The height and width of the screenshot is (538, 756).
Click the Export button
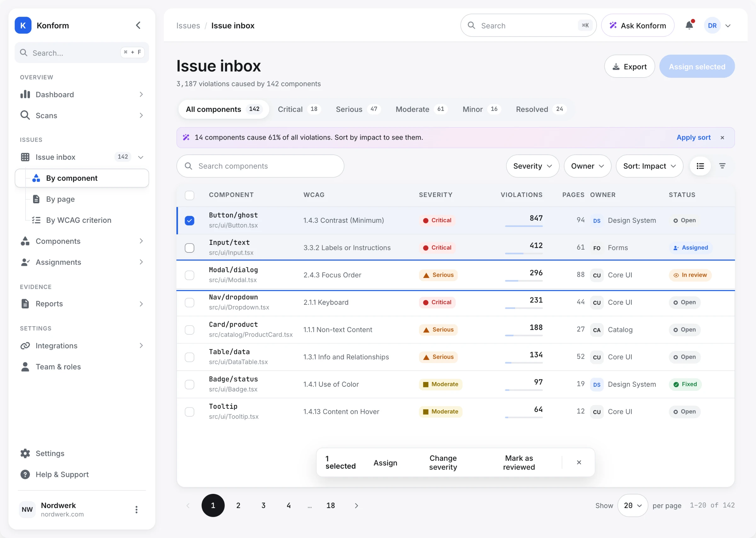tap(629, 66)
